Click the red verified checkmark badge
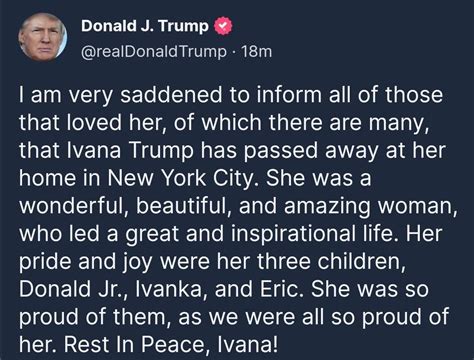This screenshot has height=360, width=474. (x=223, y=26)
